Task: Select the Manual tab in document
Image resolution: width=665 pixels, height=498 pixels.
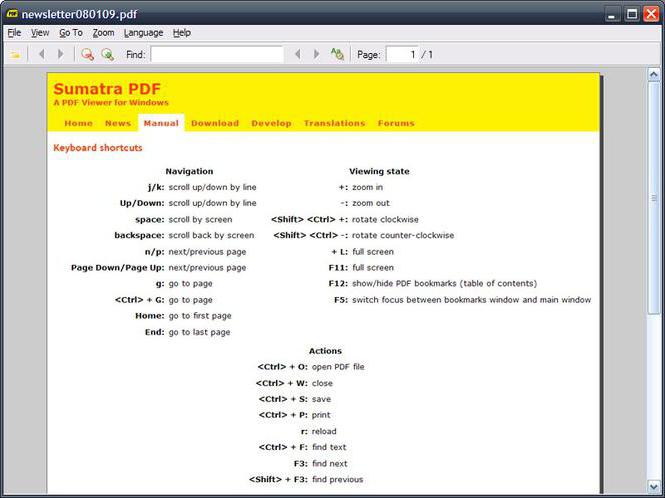Action: point(161,123)
